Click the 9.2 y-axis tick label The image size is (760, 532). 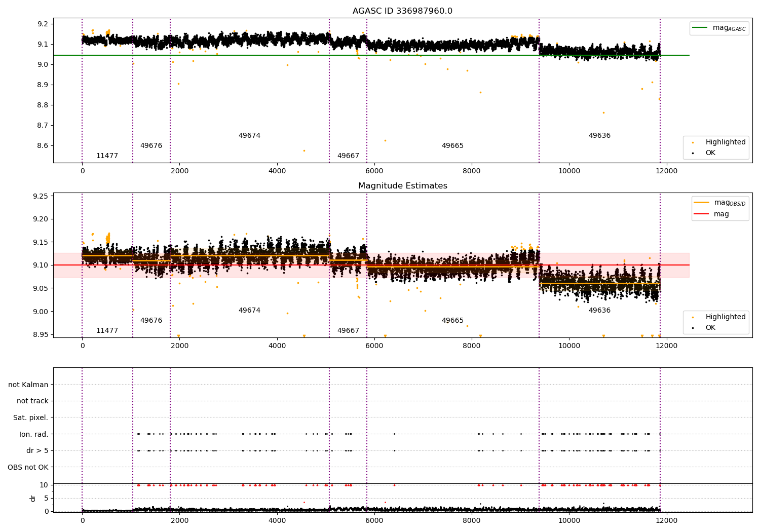43,24
